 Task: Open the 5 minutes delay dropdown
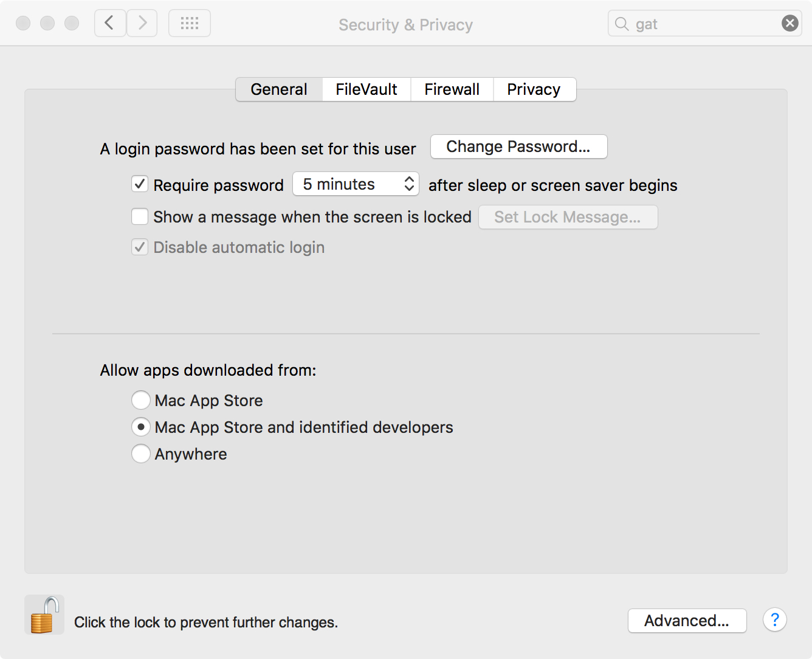356,184
